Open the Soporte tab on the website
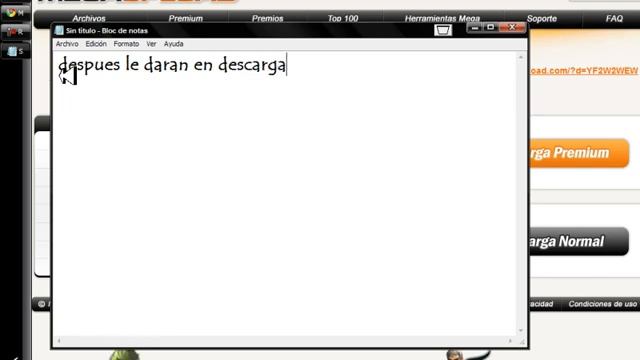Screen dimensions: 640x360 [x=542, y=18]
